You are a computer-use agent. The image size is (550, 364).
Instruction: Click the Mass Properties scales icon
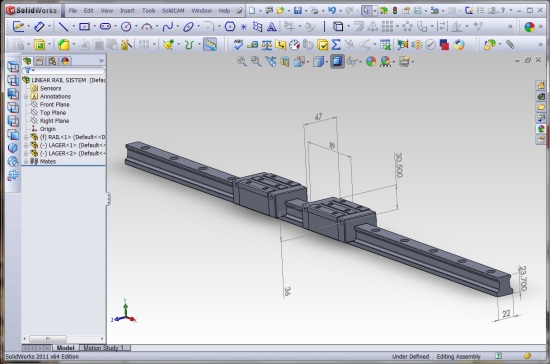[267, 45]
